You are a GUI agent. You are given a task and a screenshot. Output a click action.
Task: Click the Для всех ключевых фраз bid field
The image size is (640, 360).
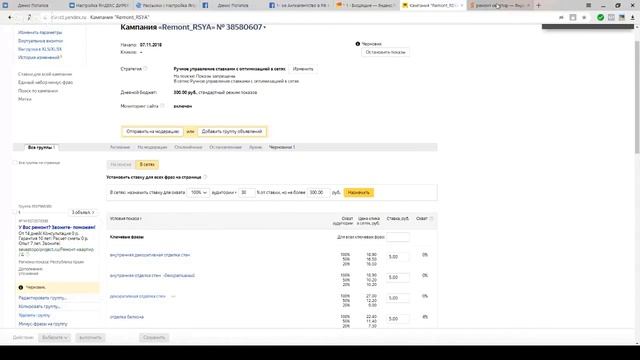tap(398, 237)
